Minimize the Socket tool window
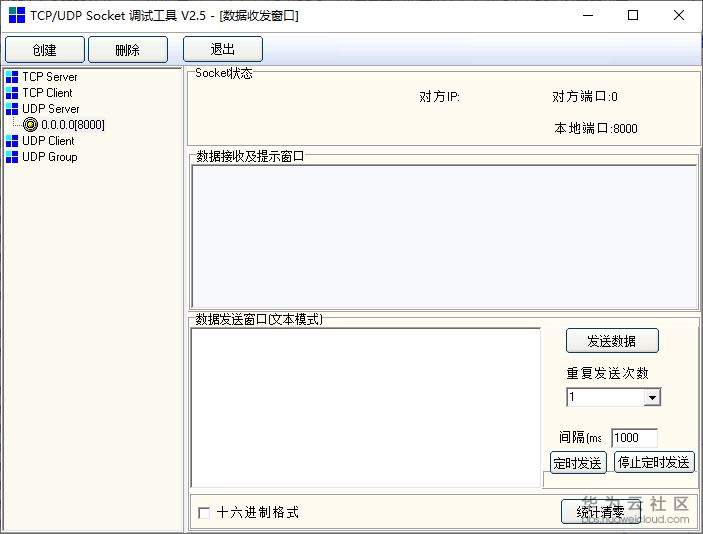 tap(588, 15)
